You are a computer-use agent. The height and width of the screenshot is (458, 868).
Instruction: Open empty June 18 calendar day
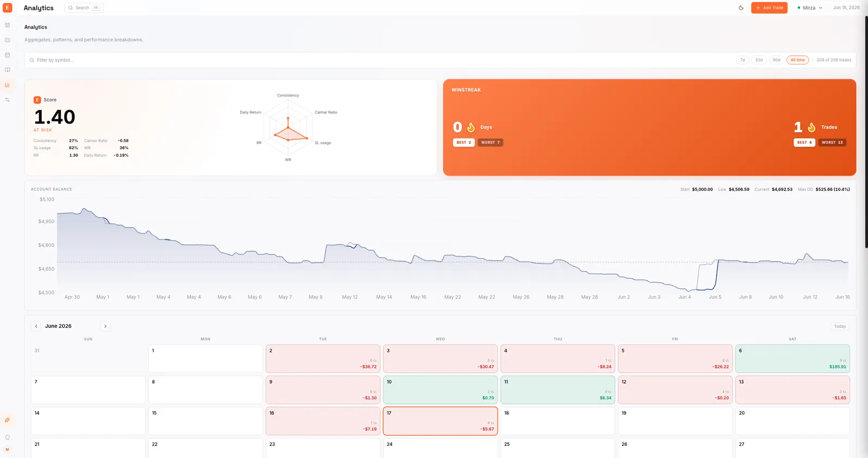pyautogui.click(x=558, y=421)
